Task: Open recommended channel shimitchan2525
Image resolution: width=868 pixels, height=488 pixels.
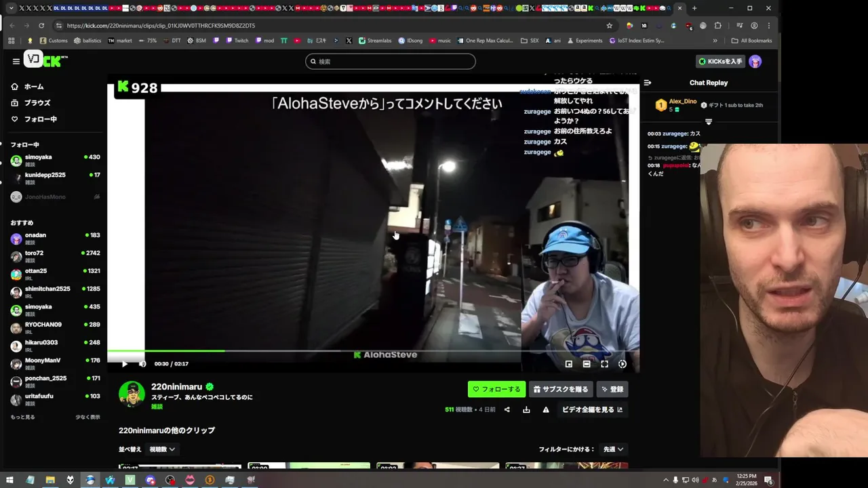Action: coord(54,291)
